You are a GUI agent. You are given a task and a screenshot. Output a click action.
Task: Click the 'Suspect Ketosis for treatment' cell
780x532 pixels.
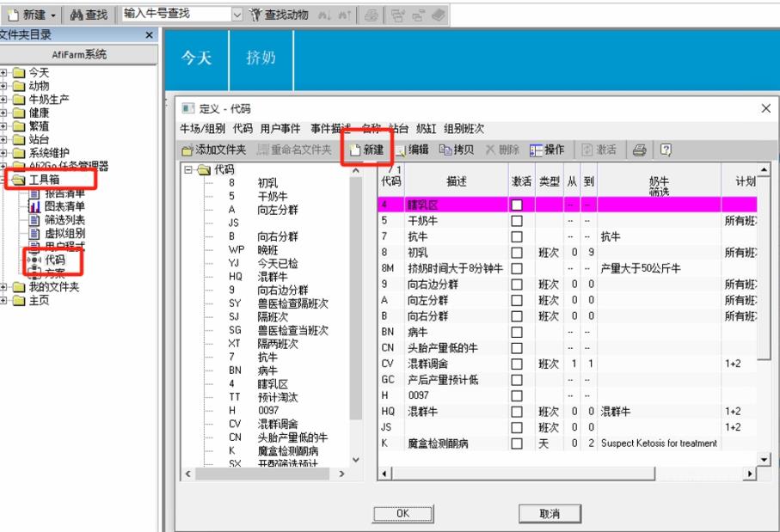[659, 443]
